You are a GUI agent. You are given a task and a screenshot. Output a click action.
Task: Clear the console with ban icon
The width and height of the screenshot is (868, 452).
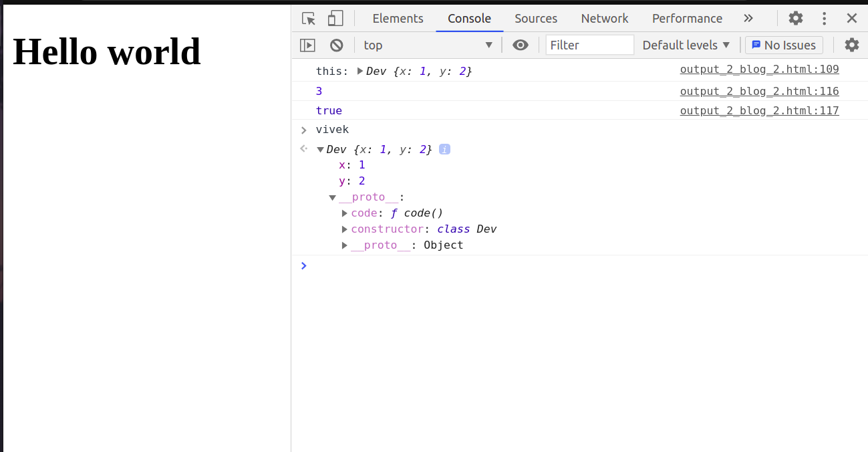[337, 45]
